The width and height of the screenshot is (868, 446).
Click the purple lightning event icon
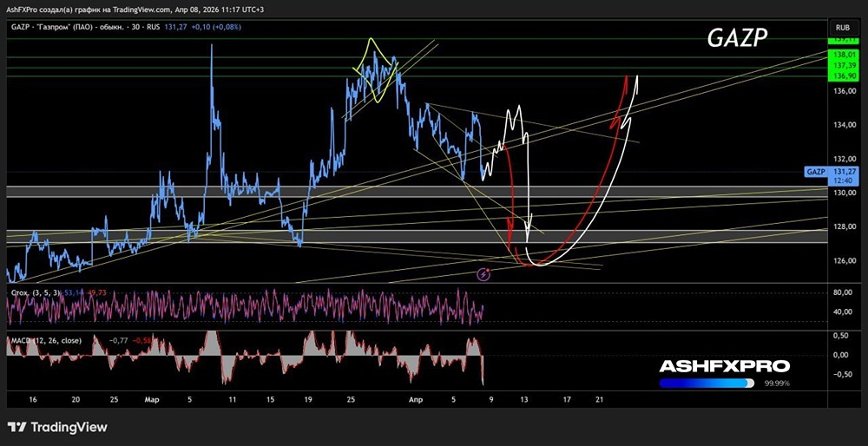click(x=485, y=273)
